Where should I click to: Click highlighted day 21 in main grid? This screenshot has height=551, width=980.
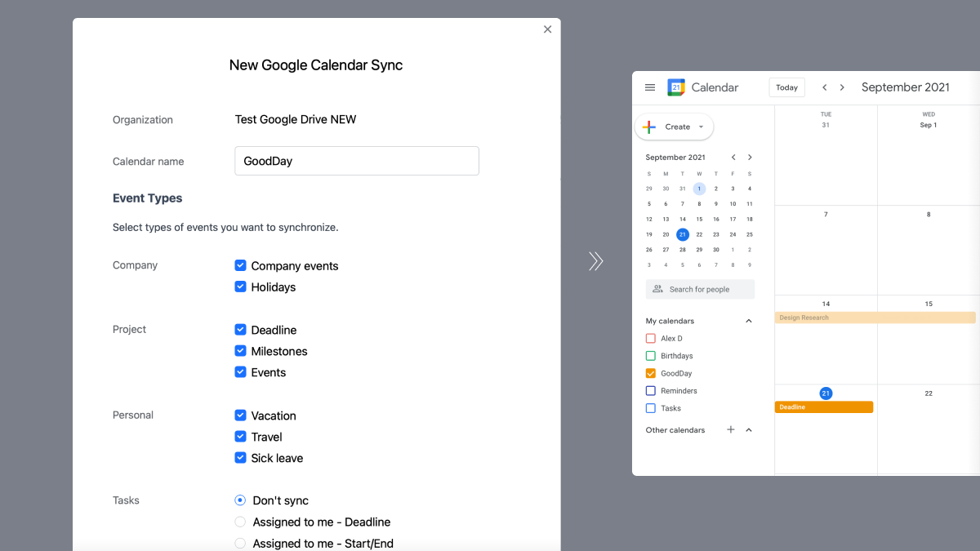826,393
